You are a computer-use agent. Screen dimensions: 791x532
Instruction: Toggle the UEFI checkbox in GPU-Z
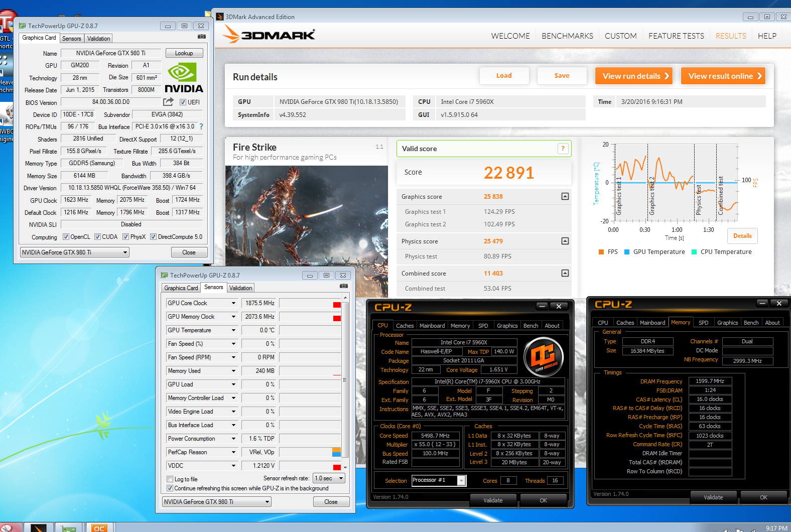pyautogui.click(x=183, y=102)
